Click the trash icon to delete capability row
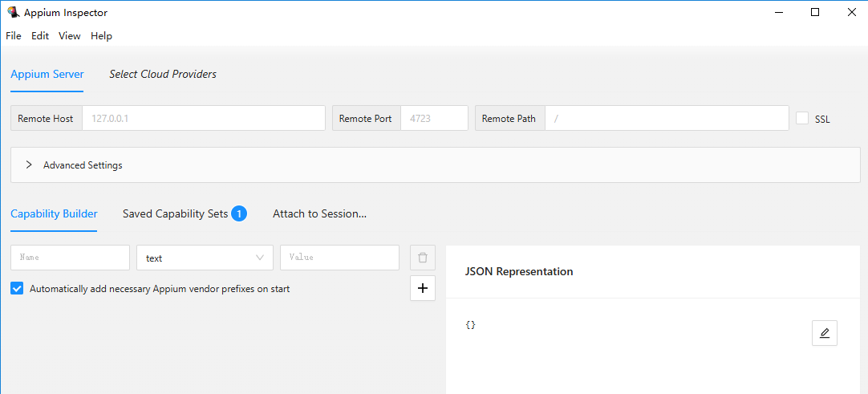This screenshot has width=868, height=394. 423,258
